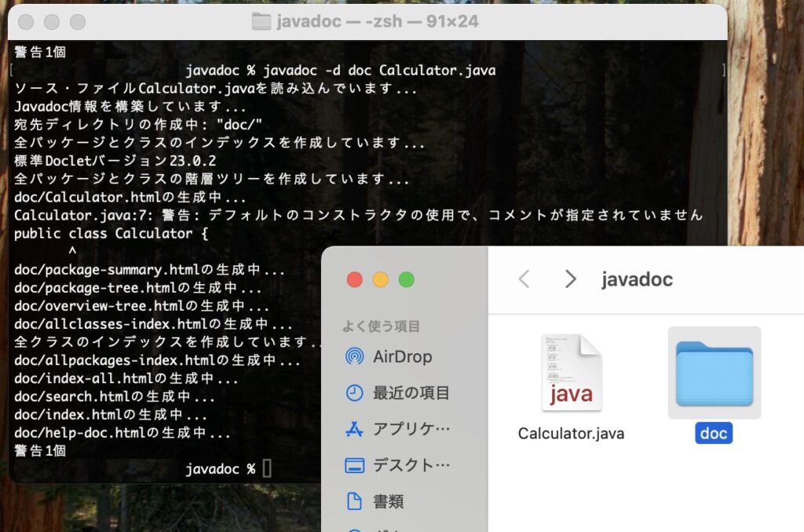Close the Finder window with the red button

pos(354,280)
